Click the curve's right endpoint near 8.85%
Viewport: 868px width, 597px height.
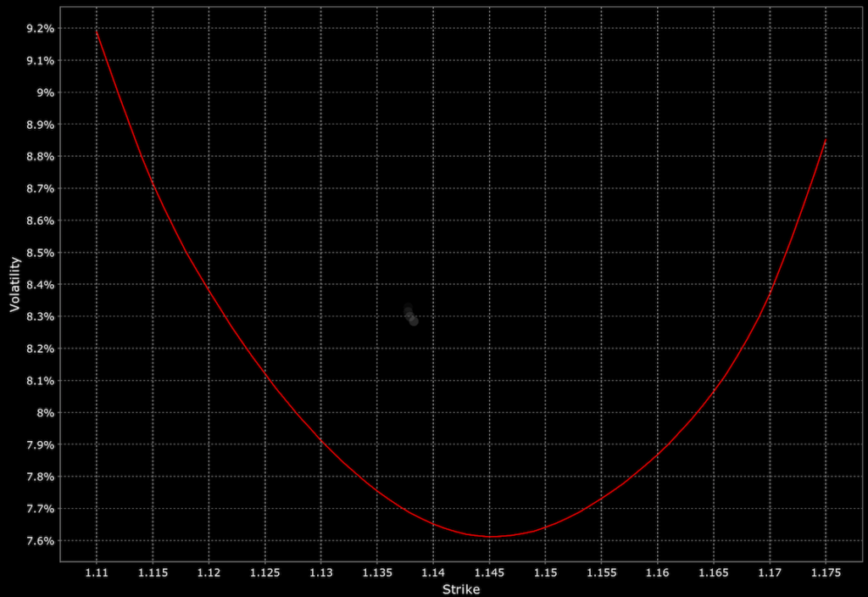tap(826, 139)
